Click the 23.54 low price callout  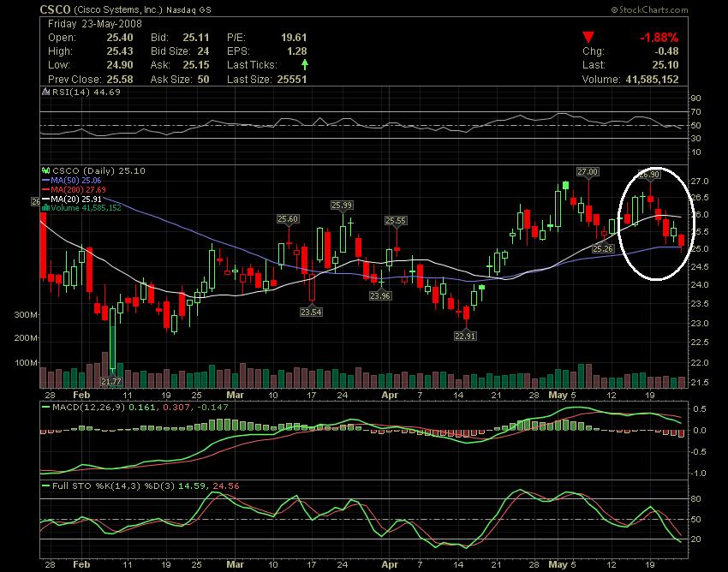pyautogui.click(x=311, y=312)
